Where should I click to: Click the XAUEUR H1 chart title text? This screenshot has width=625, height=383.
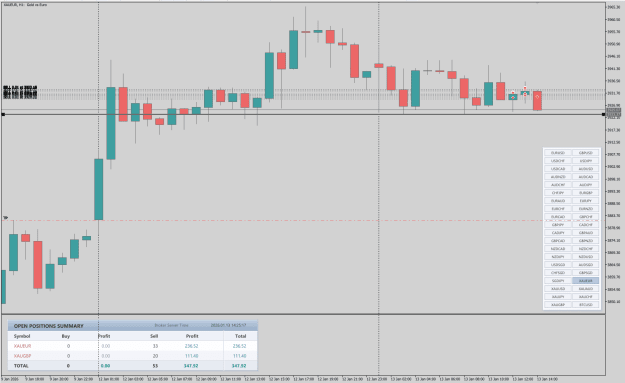point(25,4)
